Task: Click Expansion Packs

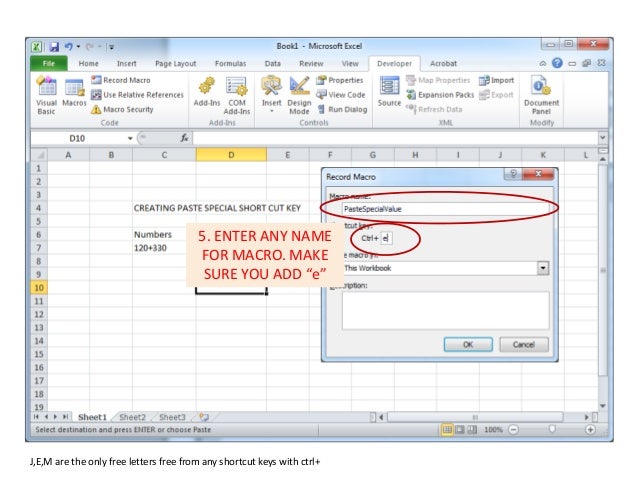Action: (440, 95)
